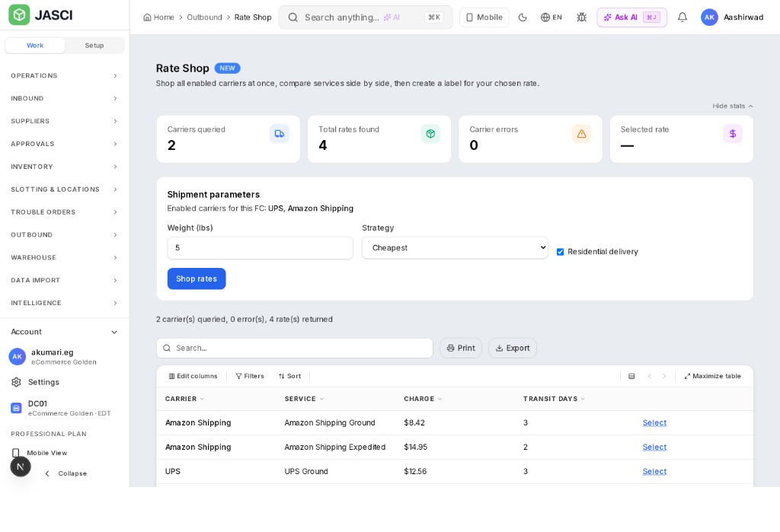Image resolution: width=780 pixels, height=532 pixels.
Task: Open Settings in sidebar
Action: [x=43, y=382]
